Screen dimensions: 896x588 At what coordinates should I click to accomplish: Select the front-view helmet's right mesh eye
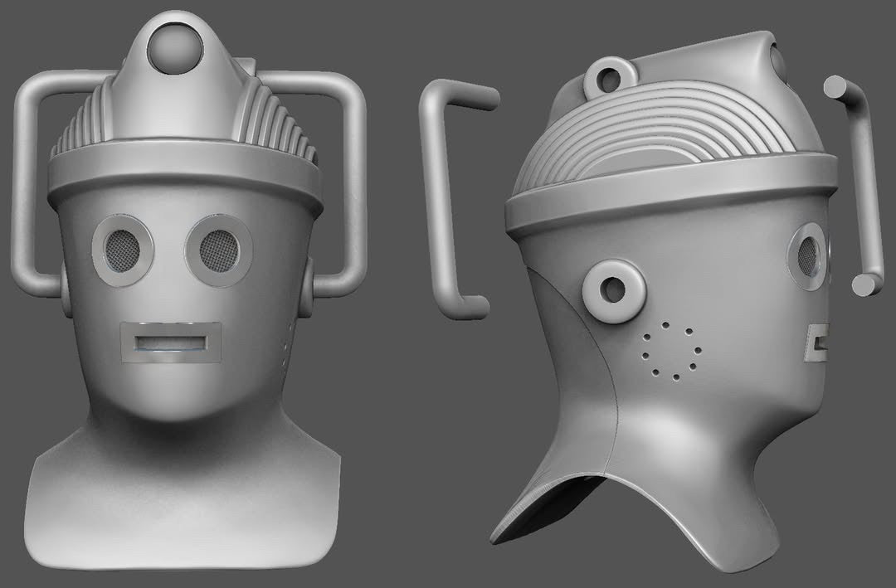pyautogui.click(x=219, y=250)
